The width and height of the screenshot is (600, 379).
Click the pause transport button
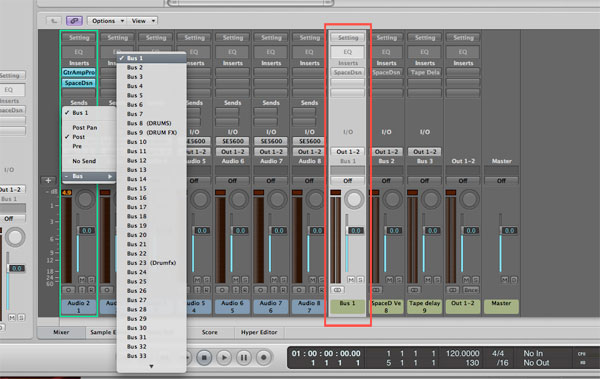coord(244,358)
